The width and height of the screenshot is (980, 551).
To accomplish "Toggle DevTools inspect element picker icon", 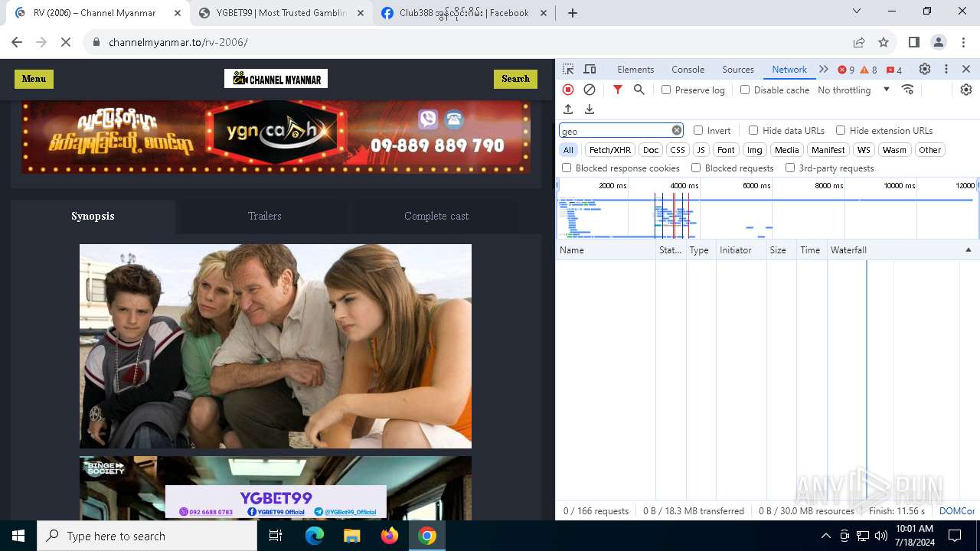I will tap(568, 69).
